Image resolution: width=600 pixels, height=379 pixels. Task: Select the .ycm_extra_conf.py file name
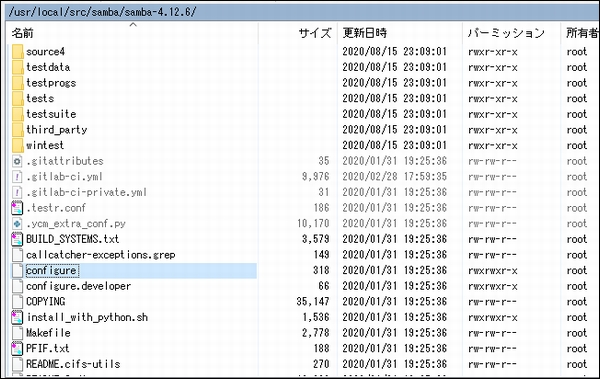tap(76, 224)
